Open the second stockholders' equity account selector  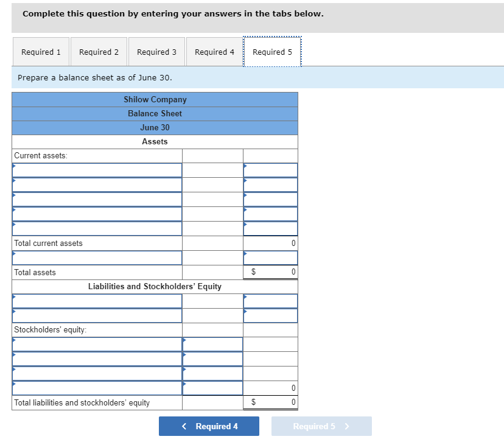[x=97, y=359]
